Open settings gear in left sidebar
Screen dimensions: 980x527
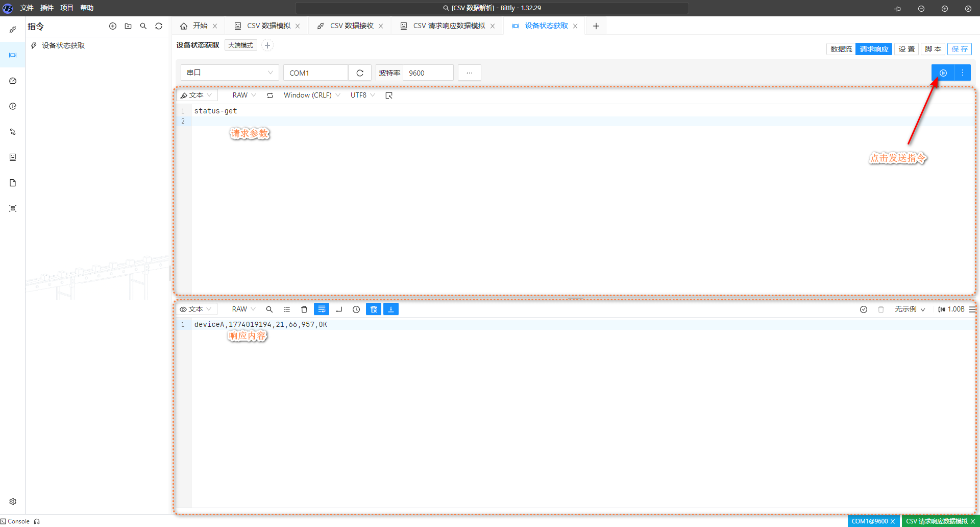[x=13, y=501]
